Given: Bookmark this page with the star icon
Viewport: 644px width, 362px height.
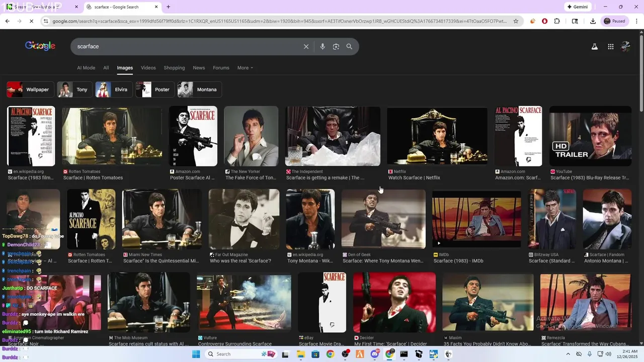Looking at the screenshot, I should click(x=516, y=21).
